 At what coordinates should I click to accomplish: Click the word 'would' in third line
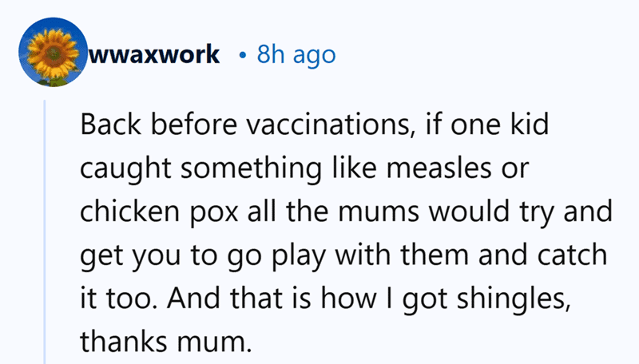point(469,211)
